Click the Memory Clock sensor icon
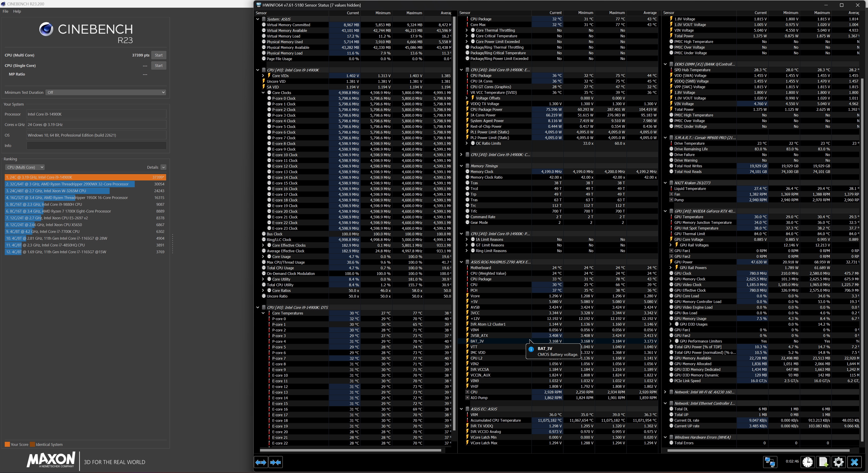The height and width of the screenshot is (473, 868). [467, 172]
